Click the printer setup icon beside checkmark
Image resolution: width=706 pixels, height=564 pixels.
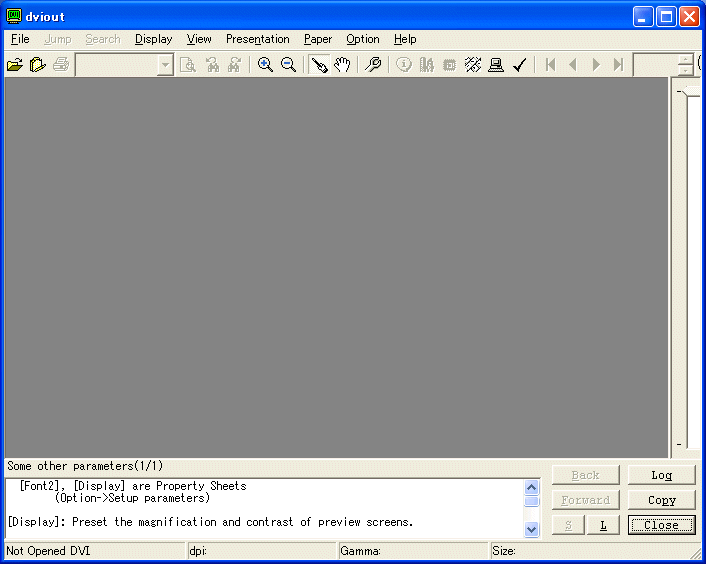[496, 65]
